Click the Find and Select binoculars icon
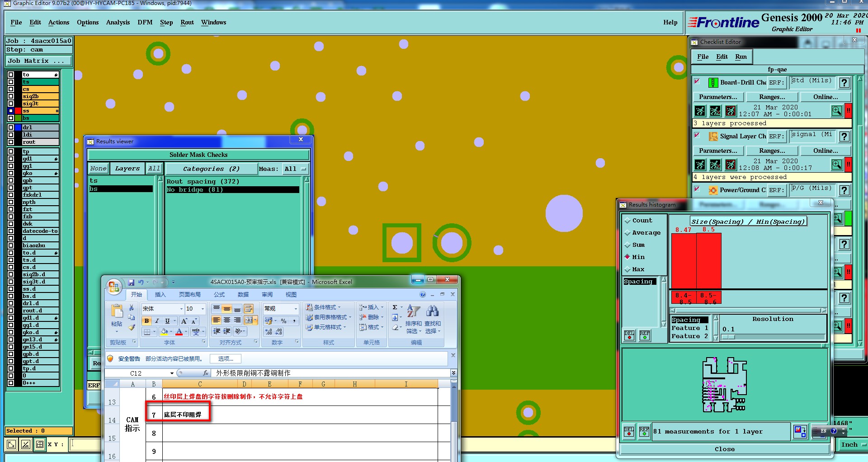868x462 pixels. click(x=433, y=311)
